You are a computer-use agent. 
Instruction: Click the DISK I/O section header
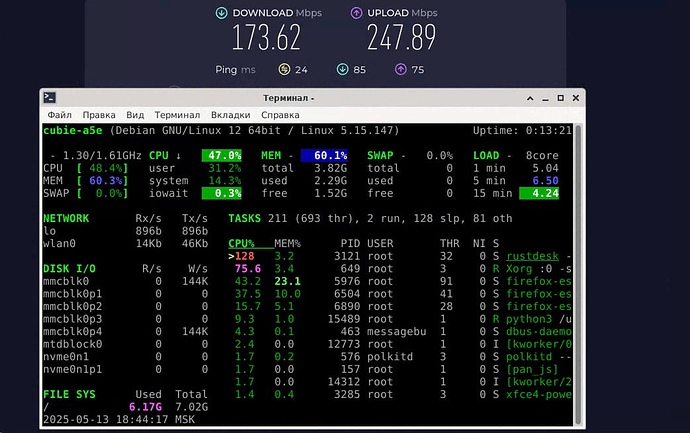tap(70, 269)
